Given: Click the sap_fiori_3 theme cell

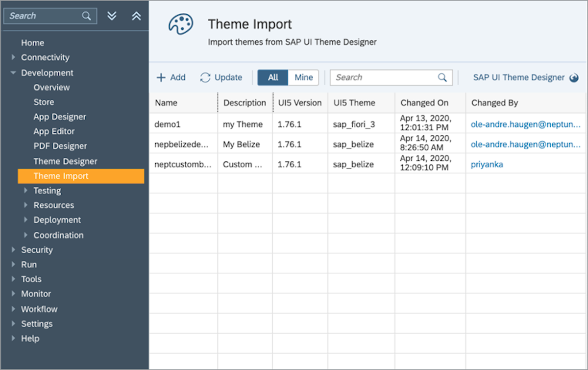Looking at the screenshot, I should (x=361, y=124).
